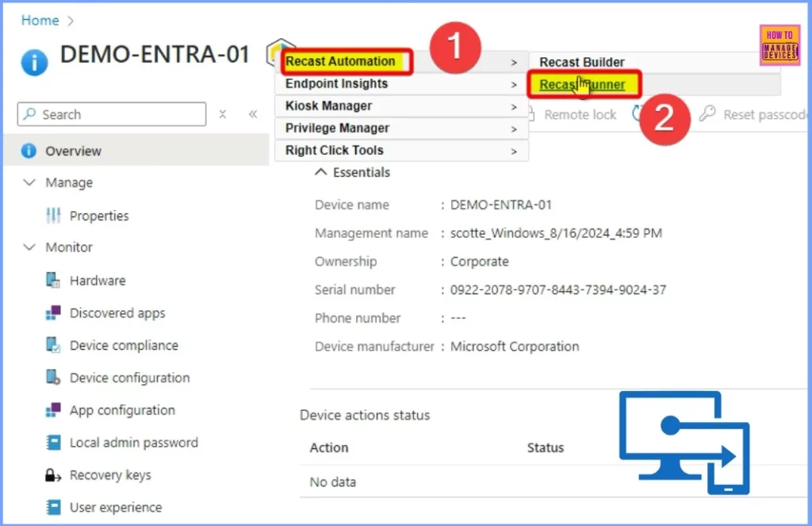
Task: Open Device configuration
Action: 129,378
